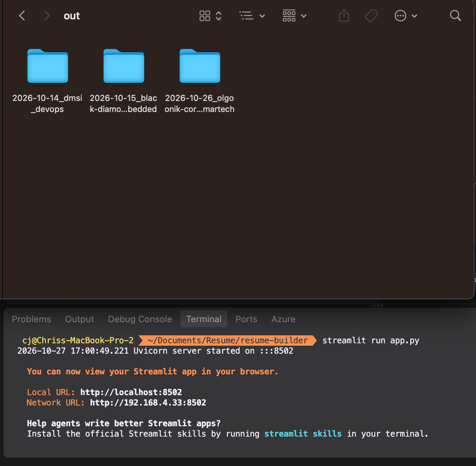Select the 2026-10-26_olgoonik folder icon
The height and width of the screenshot is (466, 476).
click(200, 66)
